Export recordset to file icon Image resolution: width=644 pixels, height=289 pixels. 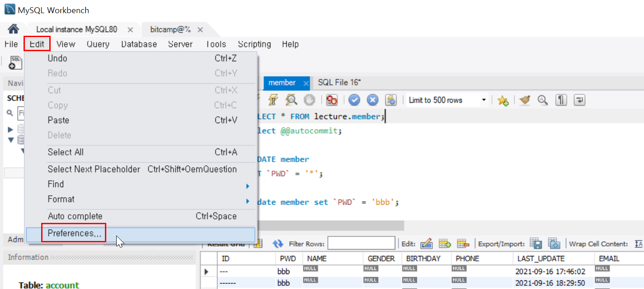[536, 244]
